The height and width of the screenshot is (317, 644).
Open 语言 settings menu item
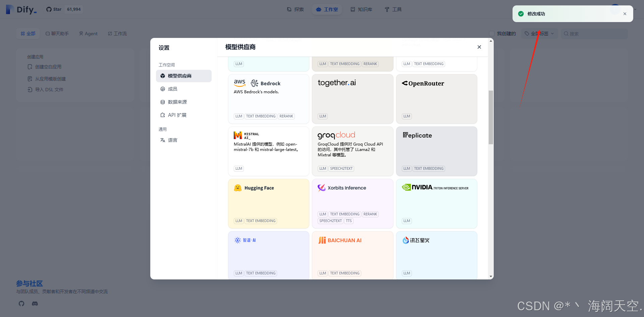coord(184,140)
